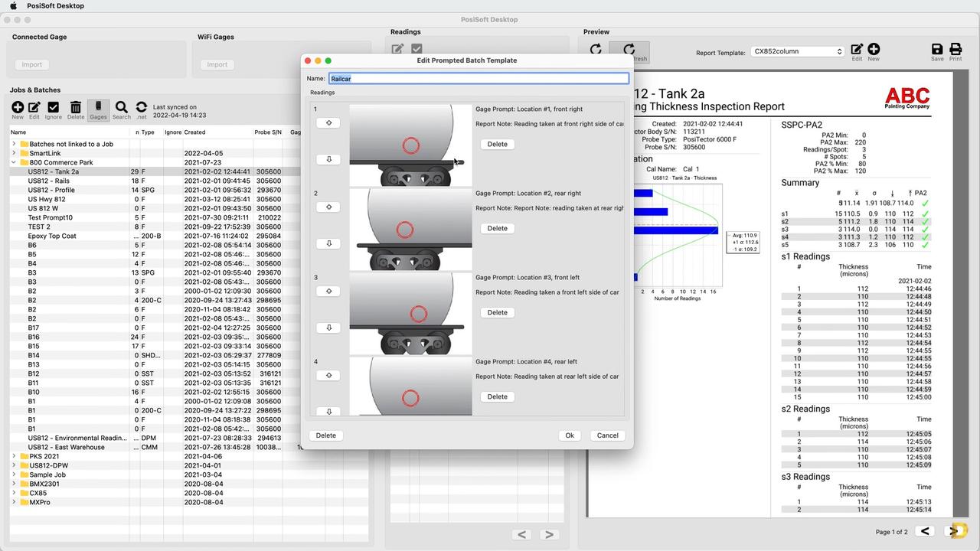Open the Apple menu
This screenshot has height=551, width=980.
tap(13, 5)
